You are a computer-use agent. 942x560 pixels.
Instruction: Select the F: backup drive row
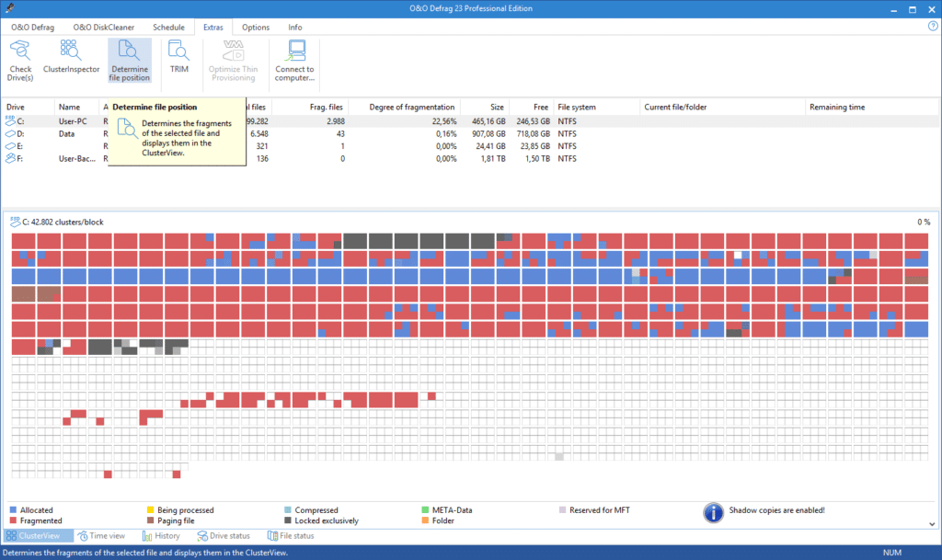[470, 159]
